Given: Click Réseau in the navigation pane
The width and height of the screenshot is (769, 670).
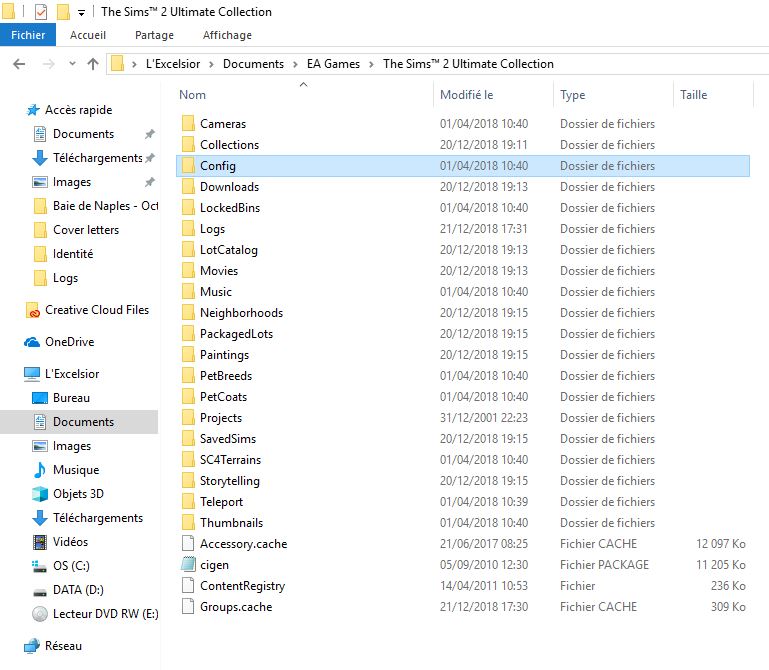Looking at the screenshot, I should [x=63, y=646].
